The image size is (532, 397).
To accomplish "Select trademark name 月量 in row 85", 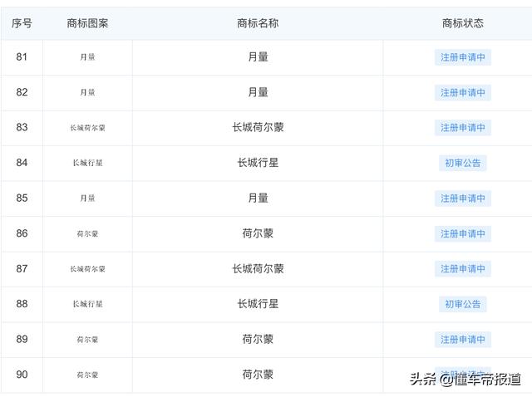I will point(258,198).
